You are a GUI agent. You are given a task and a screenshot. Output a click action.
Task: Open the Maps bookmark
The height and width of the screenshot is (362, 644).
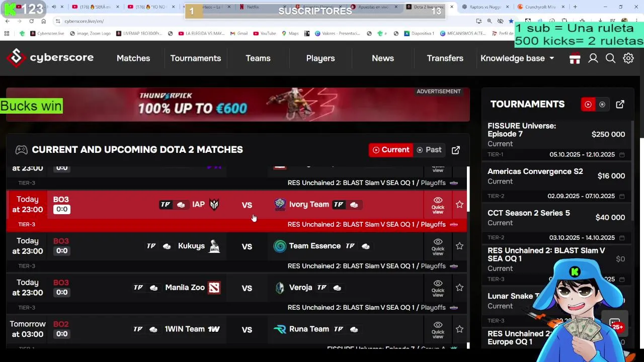pos(290,34)
